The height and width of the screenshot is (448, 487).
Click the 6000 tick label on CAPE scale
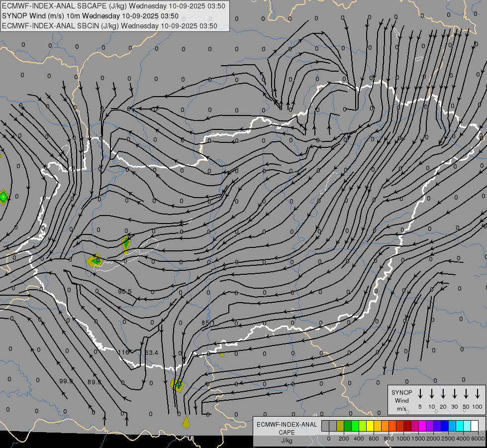[x=478, y=439]
